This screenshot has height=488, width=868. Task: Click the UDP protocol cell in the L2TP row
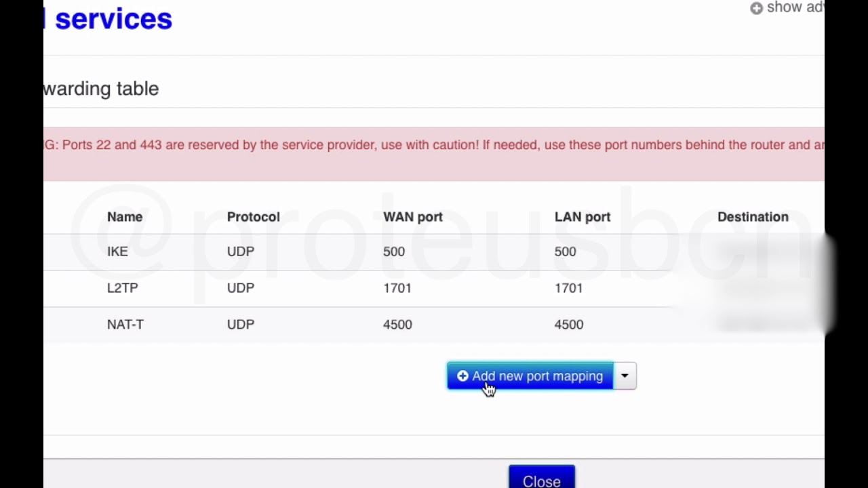point(240,288)
